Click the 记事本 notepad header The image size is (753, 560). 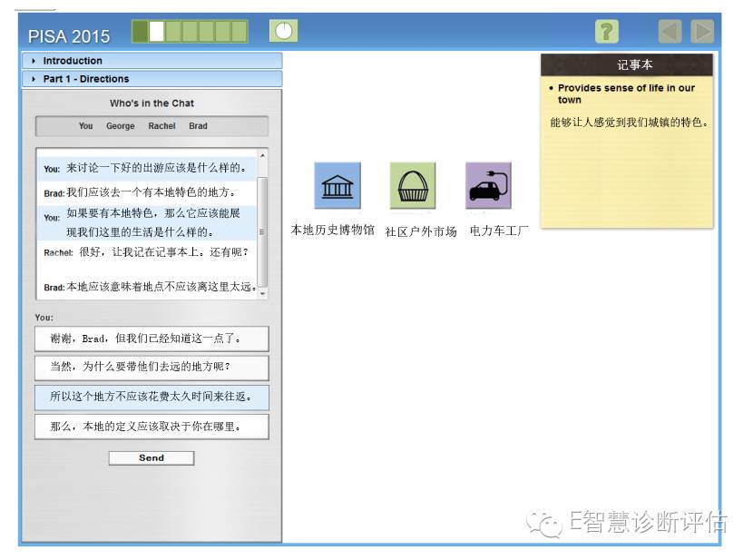627,64
